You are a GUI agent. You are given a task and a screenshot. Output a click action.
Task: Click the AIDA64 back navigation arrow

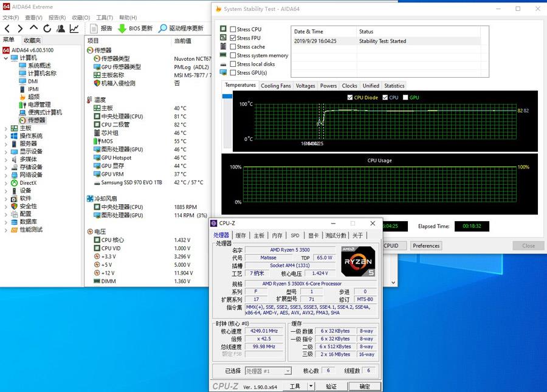7,29
